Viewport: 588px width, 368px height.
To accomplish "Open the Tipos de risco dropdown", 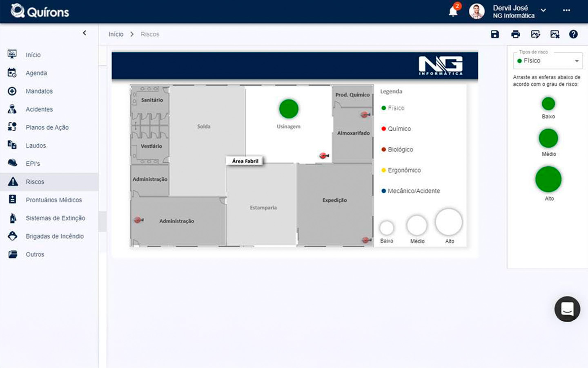I will click(x=548, y=61).
